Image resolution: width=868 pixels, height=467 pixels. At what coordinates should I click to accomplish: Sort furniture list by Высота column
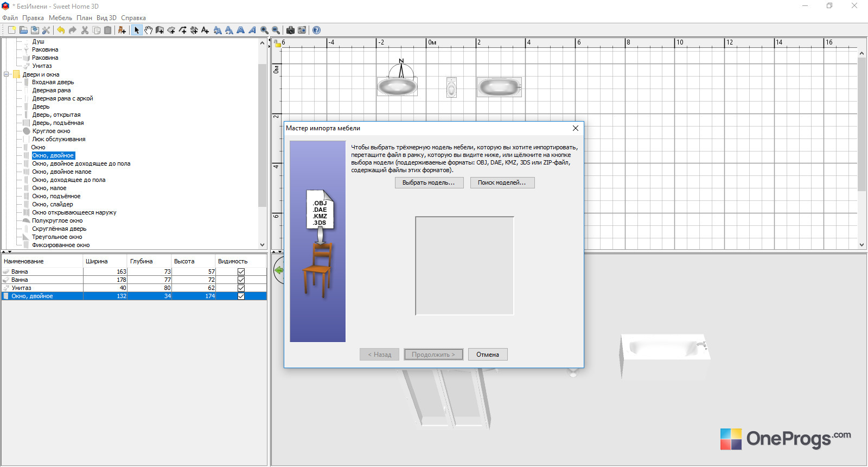click(194, 261)
